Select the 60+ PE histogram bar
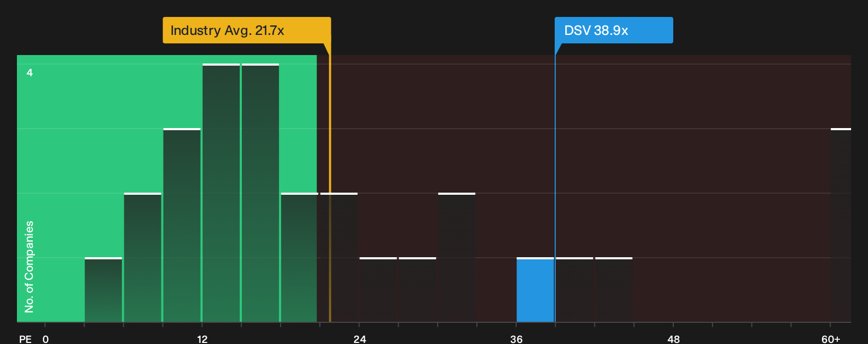Screen dimensions: 868x344 (841, 225)
